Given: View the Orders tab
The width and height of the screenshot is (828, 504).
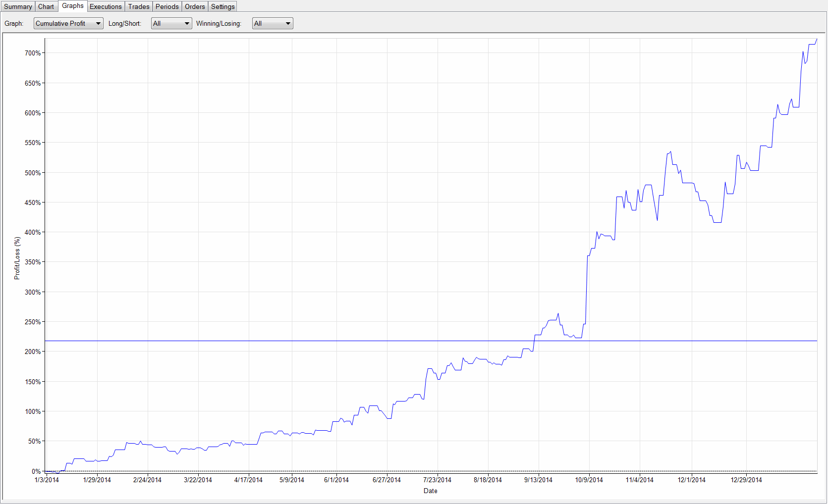Looking at the screenshot, I should tap(195, 6).
